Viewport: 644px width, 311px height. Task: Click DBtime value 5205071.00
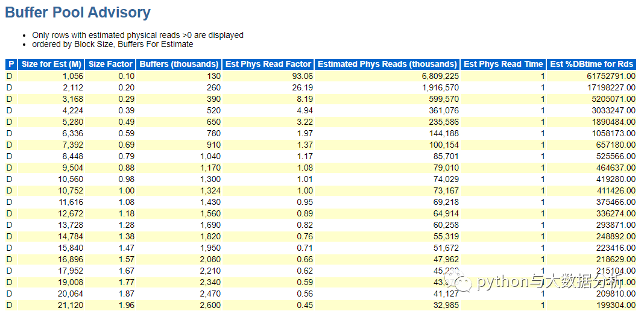tap(614, 99)
